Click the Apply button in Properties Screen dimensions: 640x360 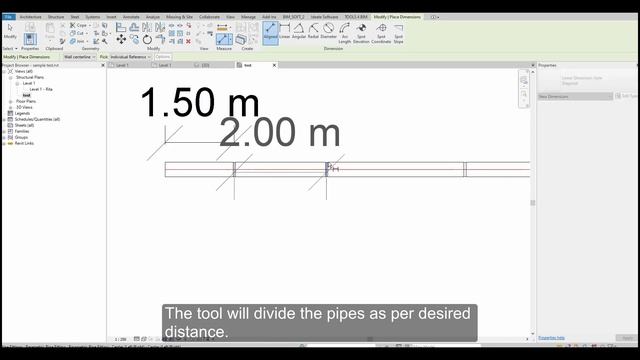pyautogui.click(x=627, y=338)
